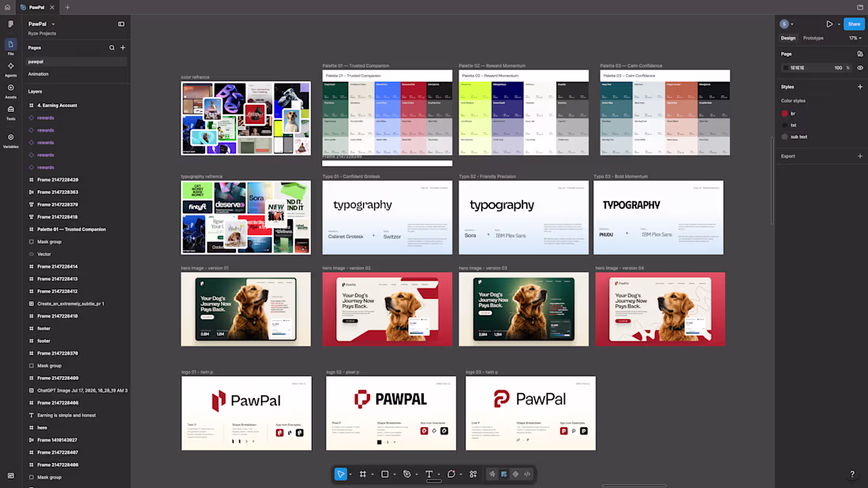868x488 pixels.
Task: Switch to the Design tab
Action: 788,38
